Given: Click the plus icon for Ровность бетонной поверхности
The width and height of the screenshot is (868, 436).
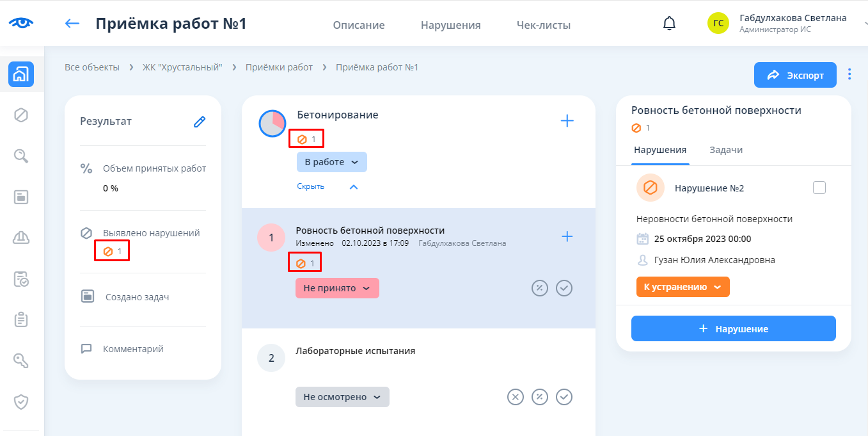Looking at the screenshot, I should point(567,236).
